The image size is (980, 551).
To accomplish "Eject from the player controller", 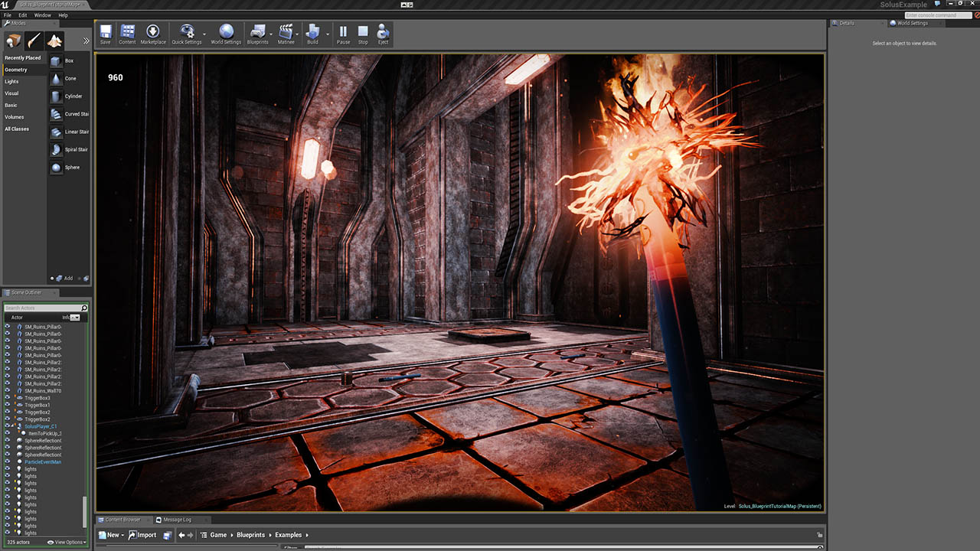I will coord(383,34).
